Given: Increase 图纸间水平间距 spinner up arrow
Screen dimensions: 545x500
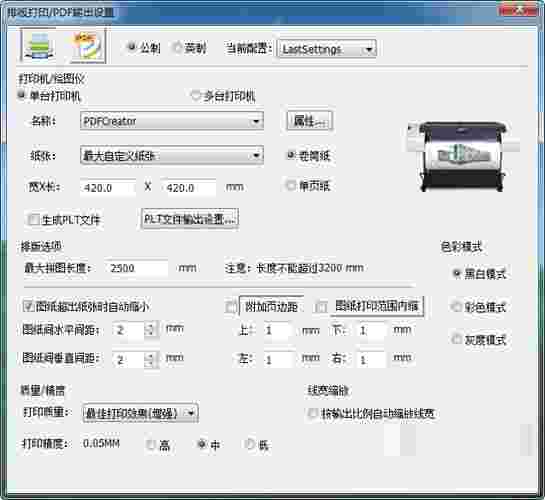Looking at the screenshot, I should click(x=151, y=326).
